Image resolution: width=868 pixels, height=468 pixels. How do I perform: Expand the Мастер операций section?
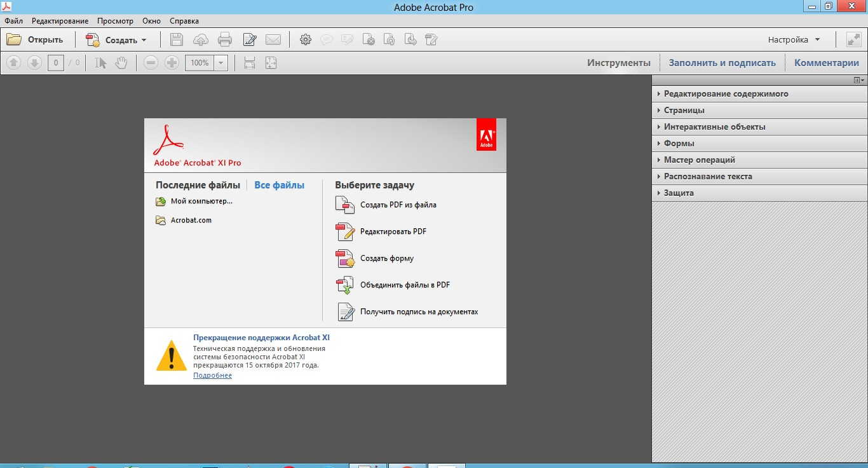[760, 160]
